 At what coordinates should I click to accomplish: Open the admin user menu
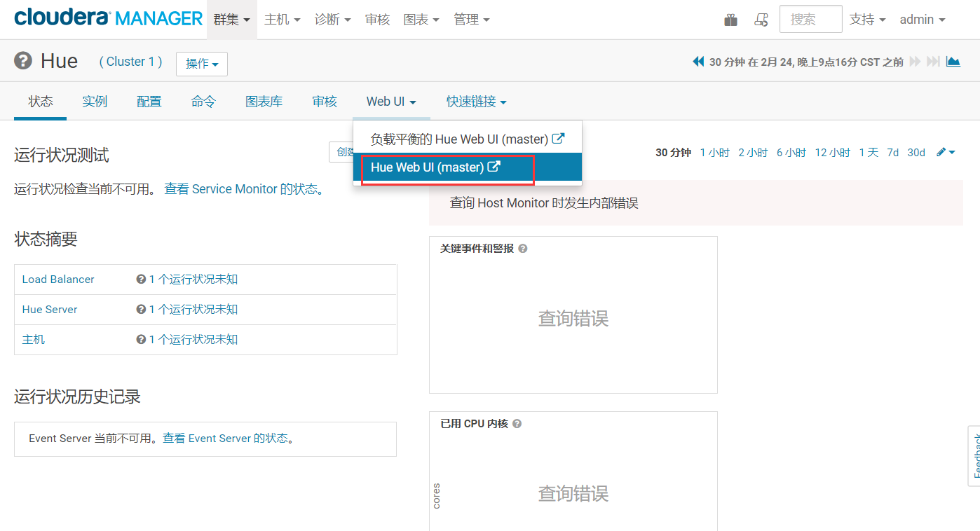point(923,20)
